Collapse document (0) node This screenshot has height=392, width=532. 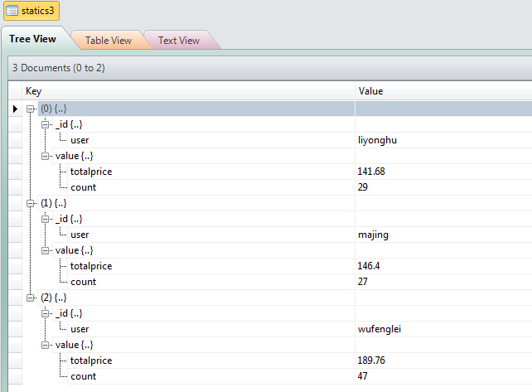[x=30, y=109]
